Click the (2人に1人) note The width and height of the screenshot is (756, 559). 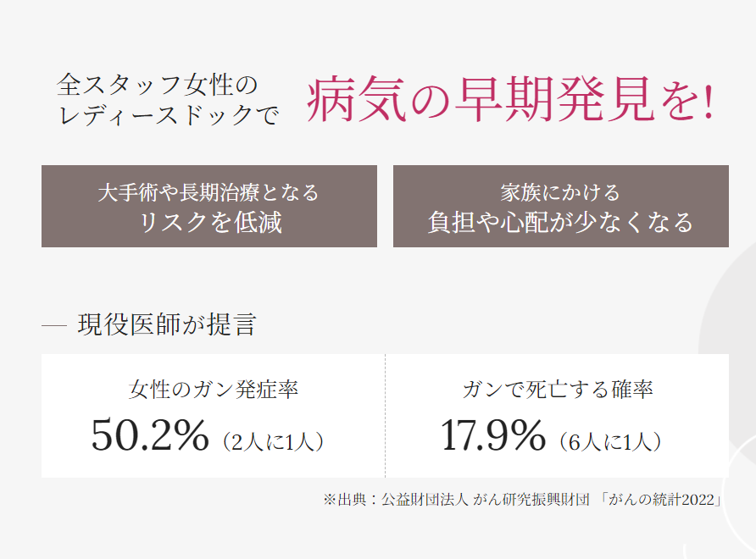coord(273,441)
